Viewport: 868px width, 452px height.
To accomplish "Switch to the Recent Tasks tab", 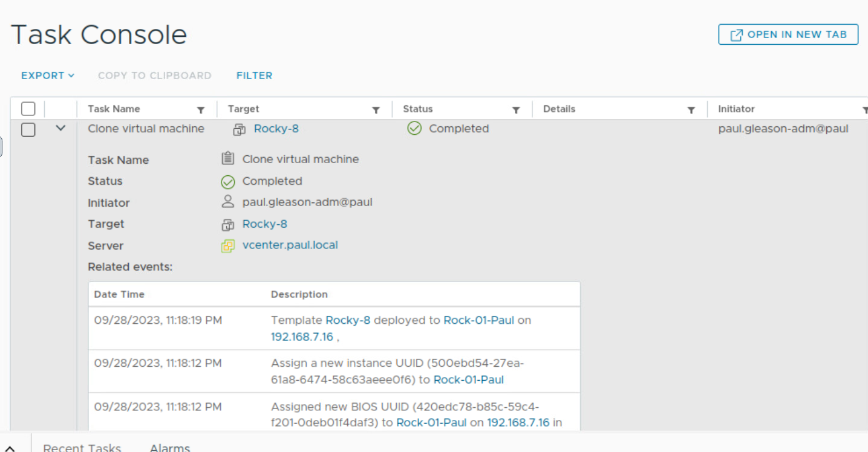I will (82, 448).
